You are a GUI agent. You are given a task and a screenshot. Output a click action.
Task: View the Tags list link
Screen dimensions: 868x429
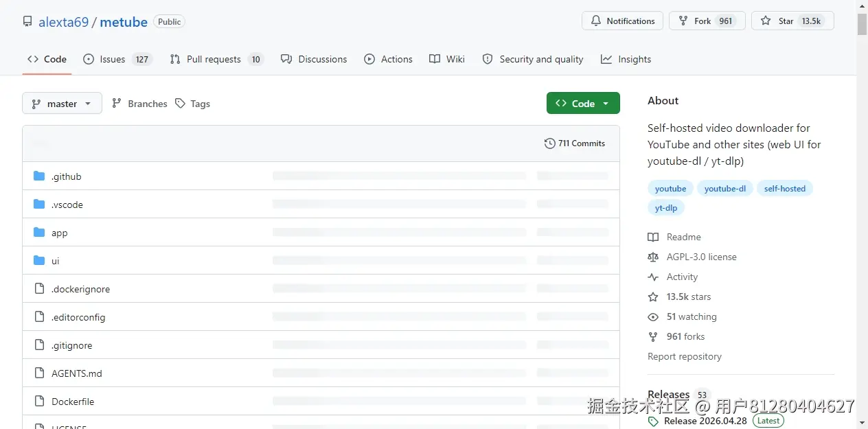[193, 104]
